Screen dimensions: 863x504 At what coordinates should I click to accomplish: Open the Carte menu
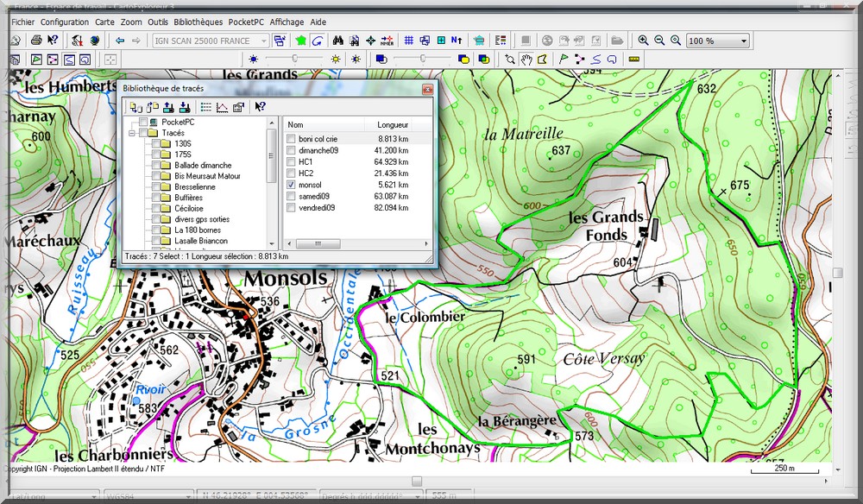[104, 22]
